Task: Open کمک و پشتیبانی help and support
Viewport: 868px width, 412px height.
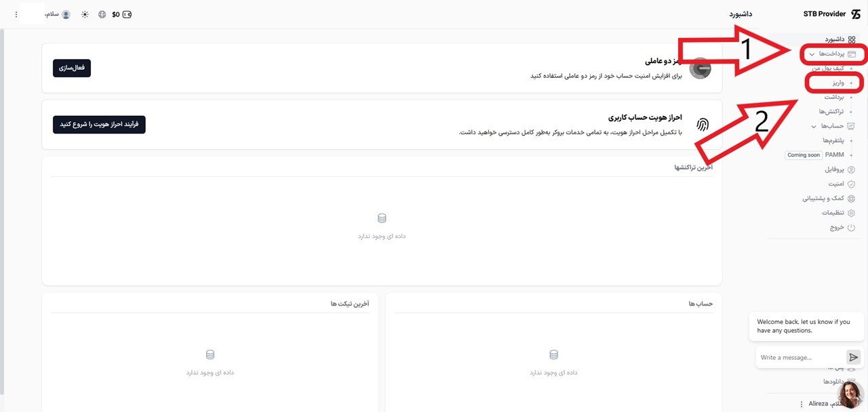Action: [x=823, y=199]
